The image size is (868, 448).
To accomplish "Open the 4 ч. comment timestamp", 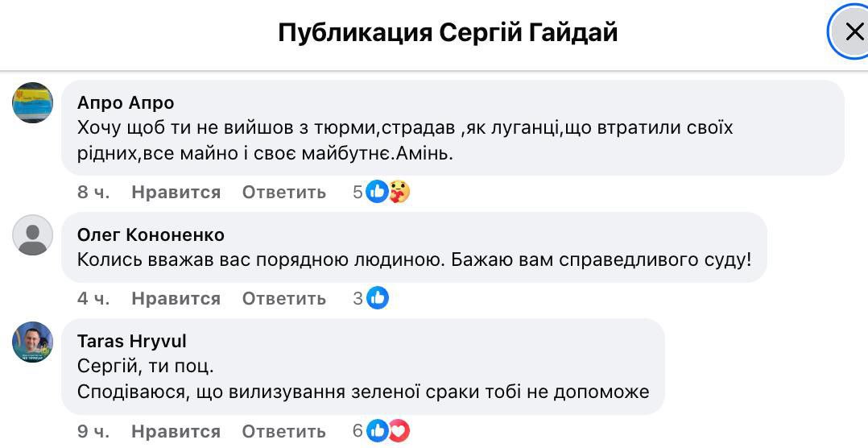I will pos(93,299).
